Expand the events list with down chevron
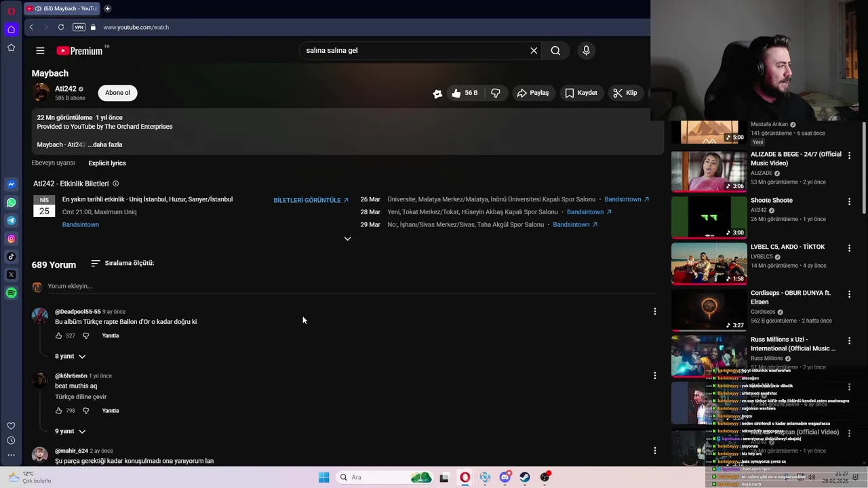 (347, 239)
